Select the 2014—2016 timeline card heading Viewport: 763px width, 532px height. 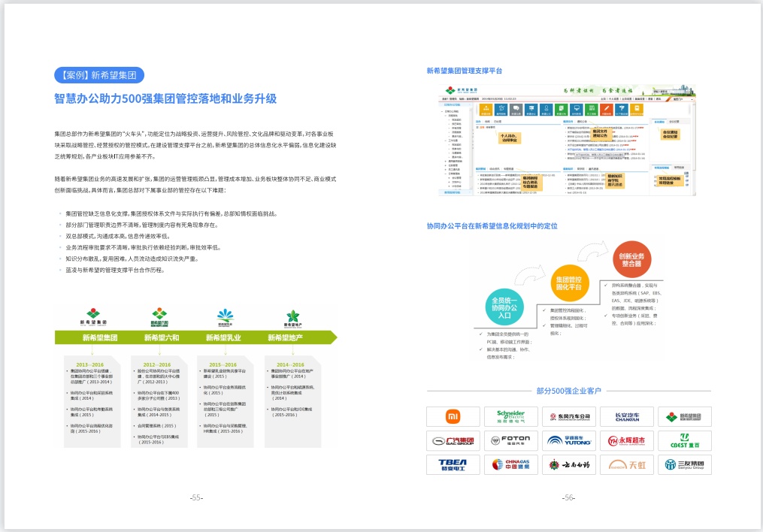click(x=290, y=364)
